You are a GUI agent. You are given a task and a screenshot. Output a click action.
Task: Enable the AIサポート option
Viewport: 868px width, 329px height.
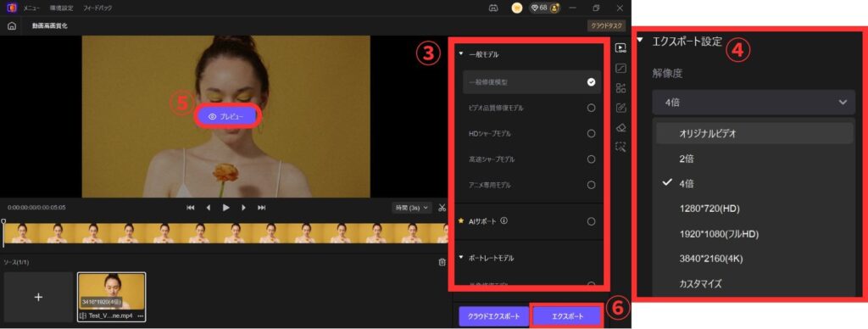click(591, 221)
